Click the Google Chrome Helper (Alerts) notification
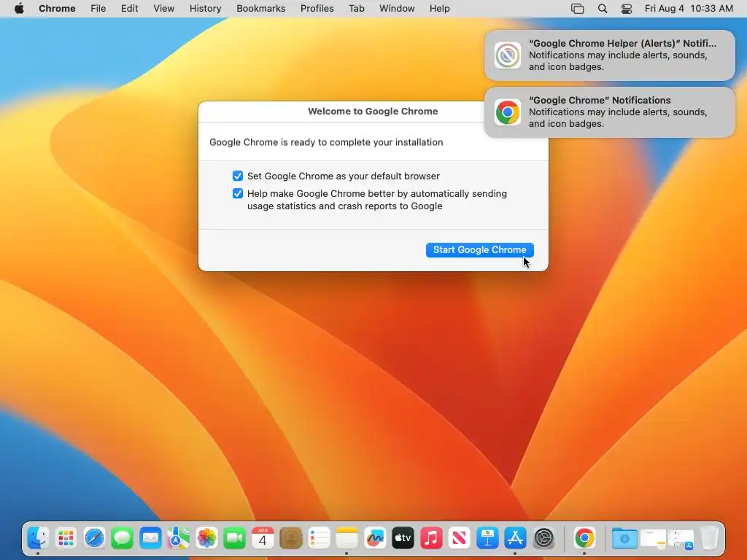This screenshot has width=747, height=560. 610,55
